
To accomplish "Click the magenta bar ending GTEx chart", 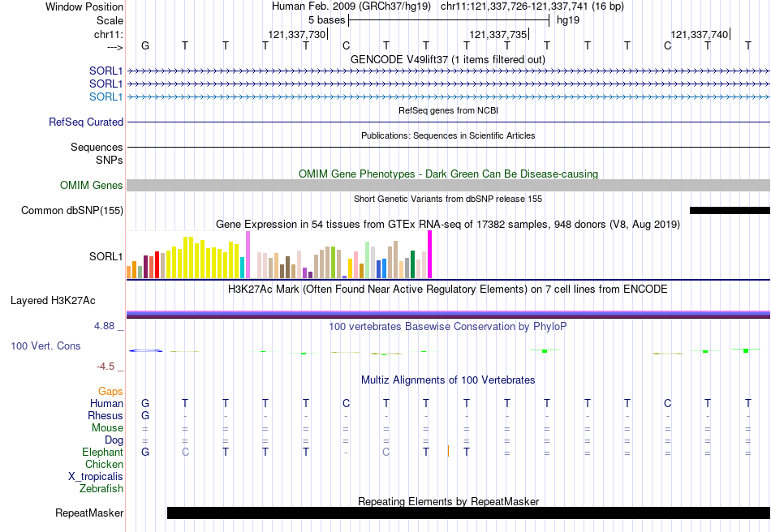I will (430, 255).
